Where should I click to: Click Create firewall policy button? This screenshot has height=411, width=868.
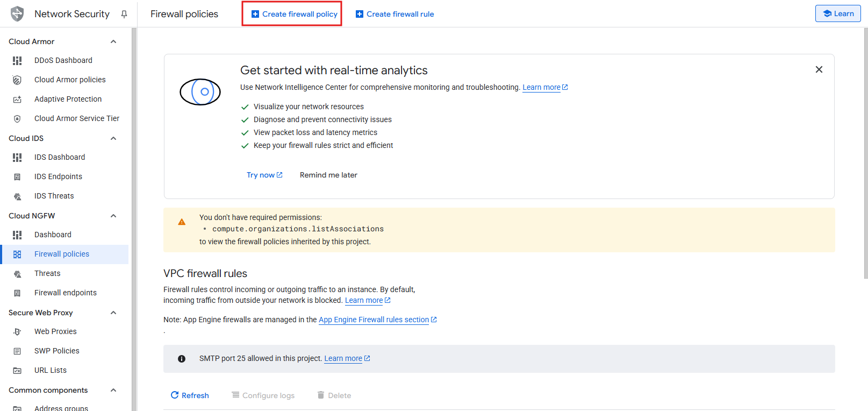(294, 14)
